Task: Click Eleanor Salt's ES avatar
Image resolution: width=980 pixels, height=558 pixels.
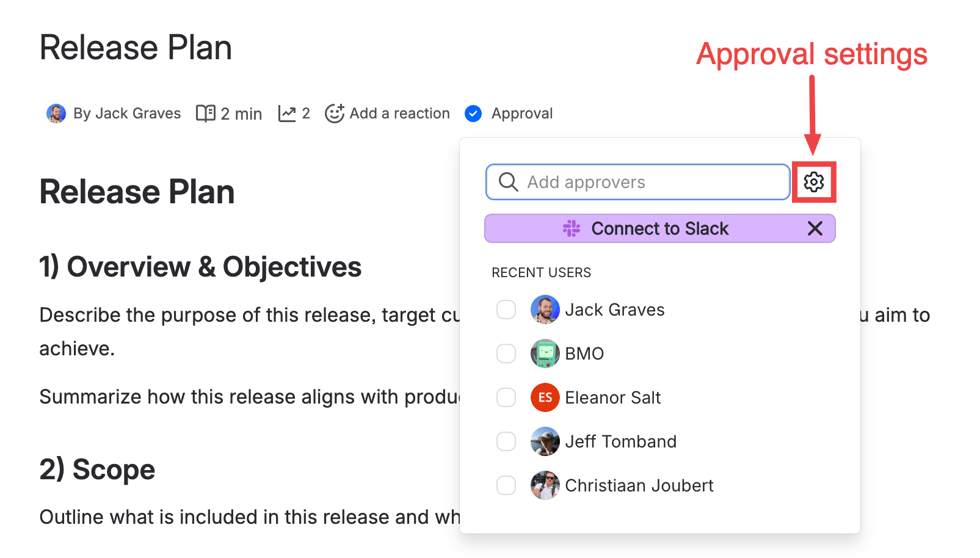Action: [x=545, y=397]
